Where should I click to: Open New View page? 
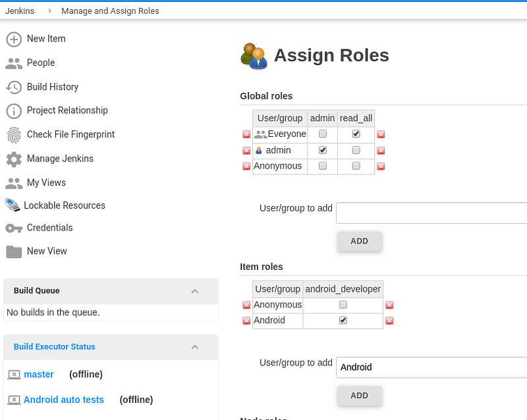[47, 251]
